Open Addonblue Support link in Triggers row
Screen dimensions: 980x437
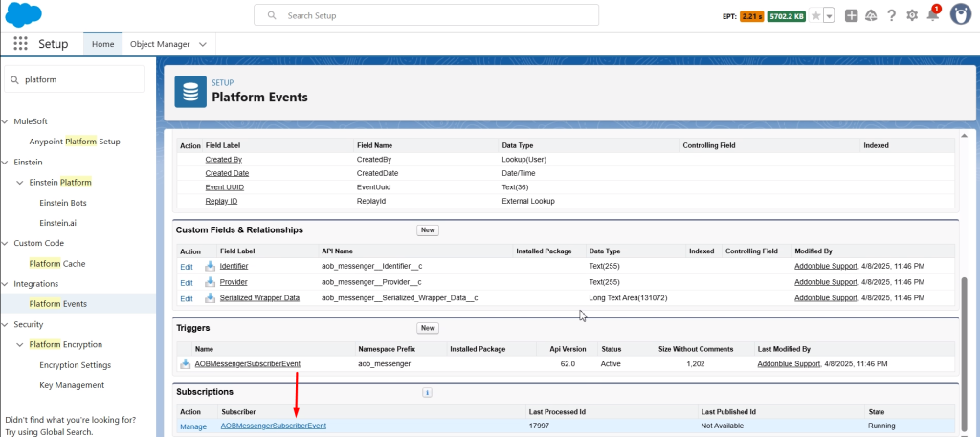pos(789,363)
